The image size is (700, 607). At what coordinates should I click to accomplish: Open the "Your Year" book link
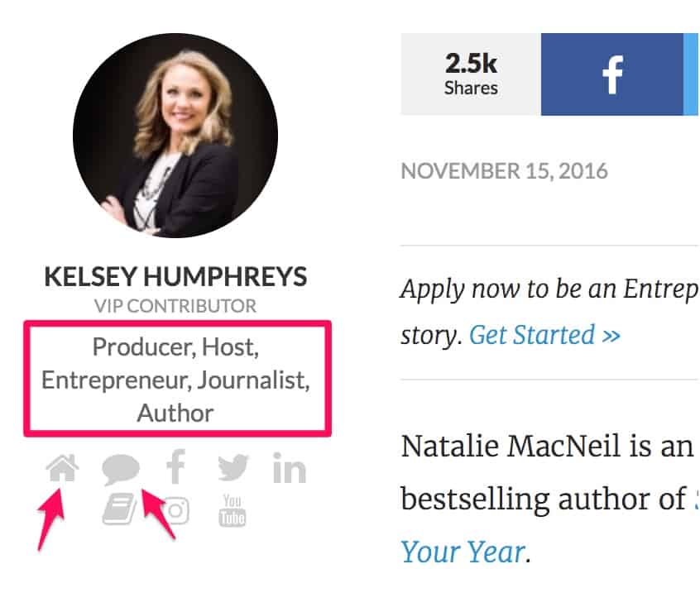pyautogui.click(x=462, y=552)
